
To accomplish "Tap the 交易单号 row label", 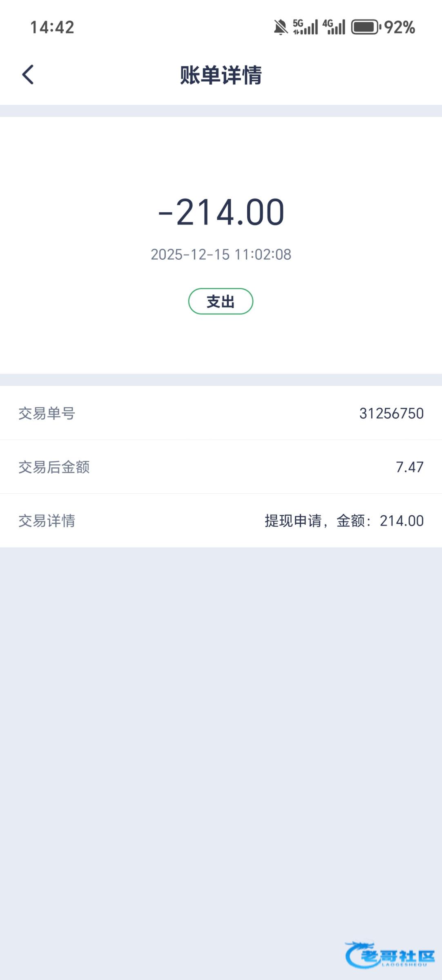I will (47, 413).
